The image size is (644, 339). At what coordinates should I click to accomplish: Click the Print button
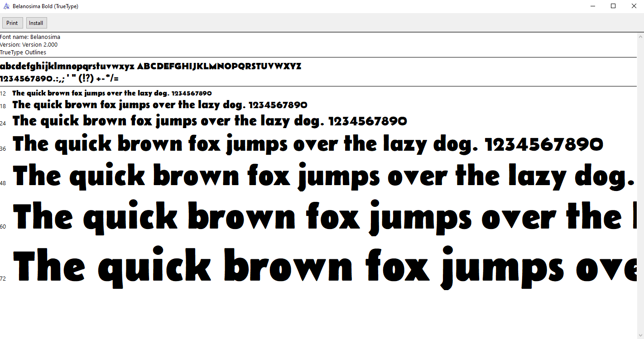tap(12, 23)
